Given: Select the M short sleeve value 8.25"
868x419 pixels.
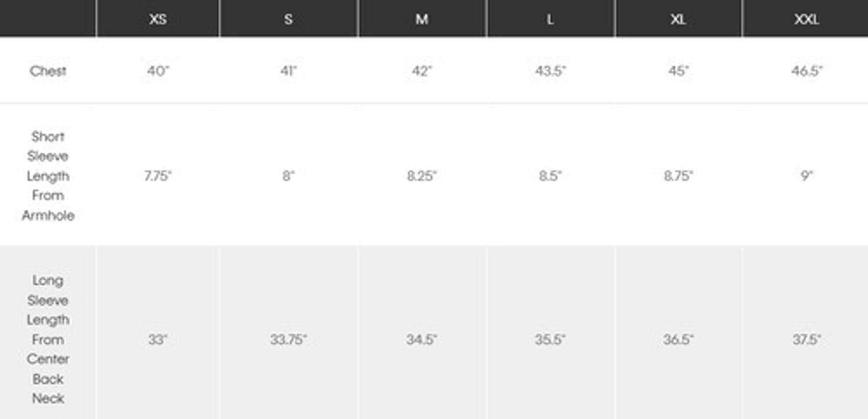Looking at the screenshot, I should coord(422,176).
